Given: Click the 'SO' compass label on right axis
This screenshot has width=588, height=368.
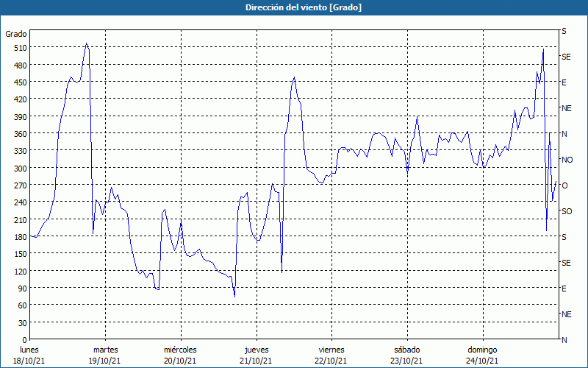Looking at the screenshot, I should click(x=567, y=211).
